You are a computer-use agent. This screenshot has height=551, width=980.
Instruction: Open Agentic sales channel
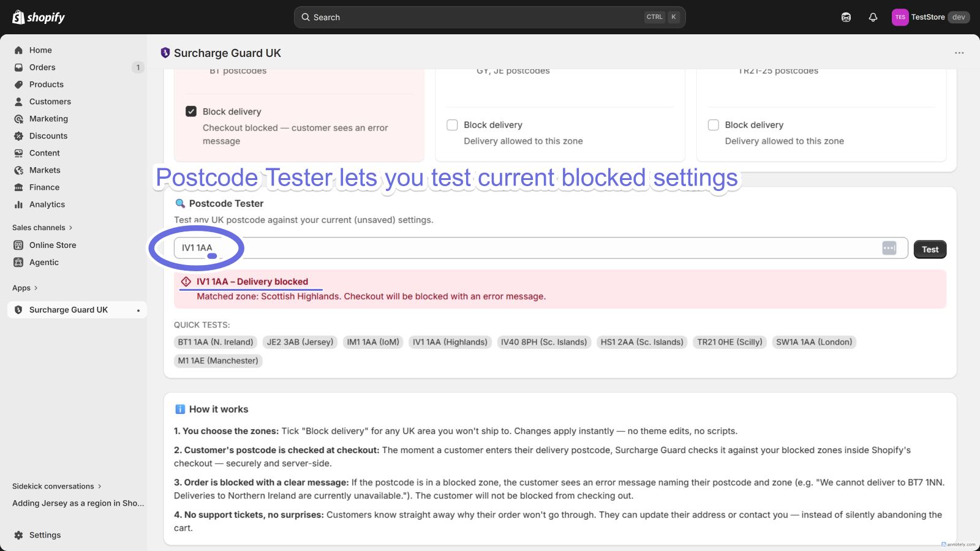click(x=44, y=262)
